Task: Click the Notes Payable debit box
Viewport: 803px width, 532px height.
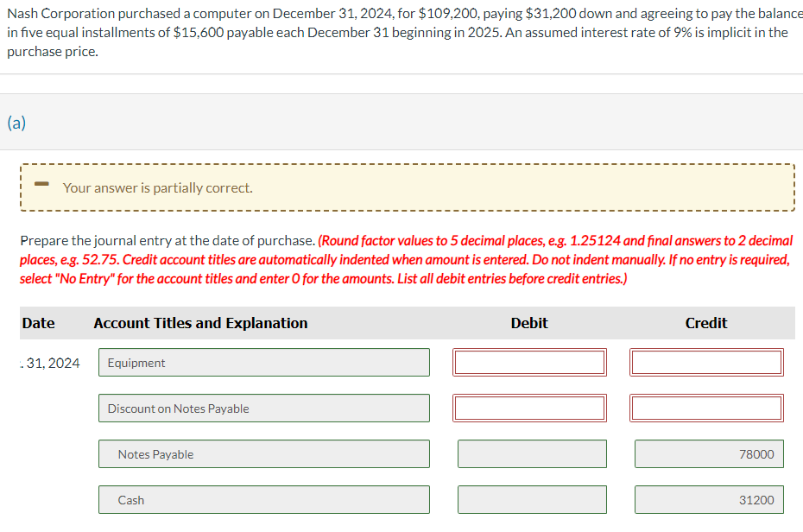Action: [532, 453]
